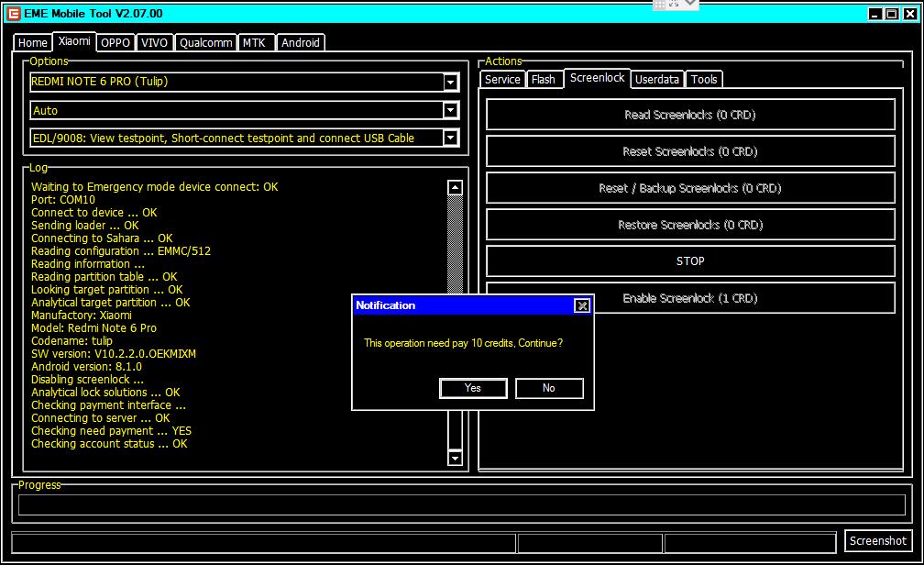This screenshot has height=565, width=924.
Task: Maximize the EME Mobile Tool window
Action: click(x=892, y=14)
